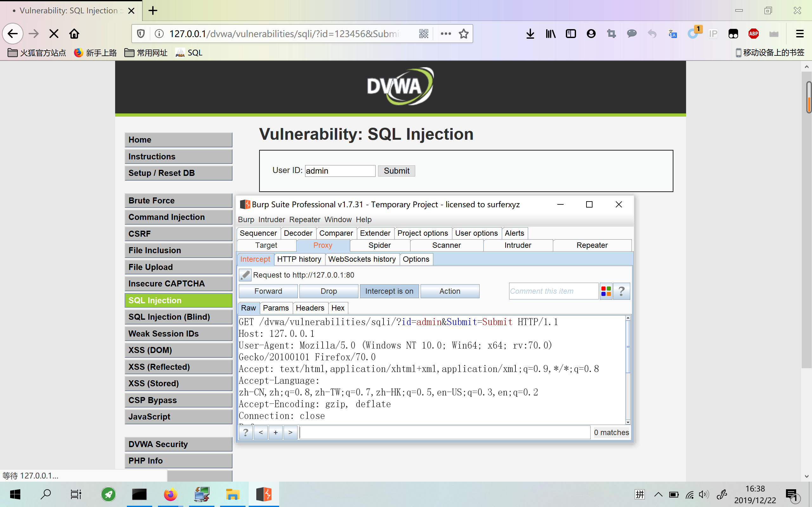The height and width of the screenshot is (507, 812).
Task: Bookmark page with star icon
Action: (x=463, y=34)
